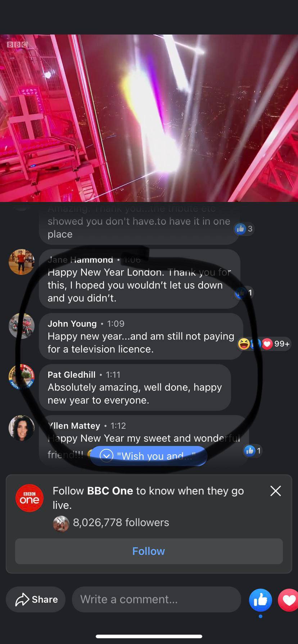The height and width of the screenshot is (644, 298).
Task: View reactions on John Young's comment
Action: click(264, 344)
